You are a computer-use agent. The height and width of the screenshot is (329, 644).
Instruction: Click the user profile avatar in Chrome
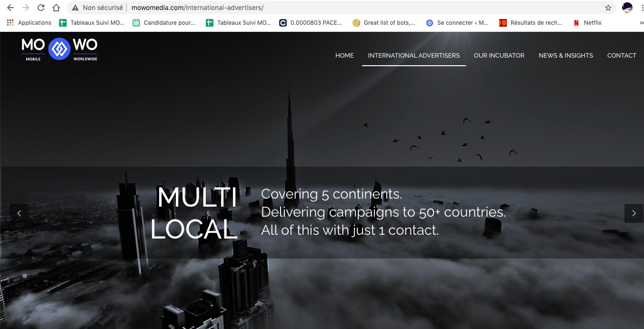click(x=627, y=8)
